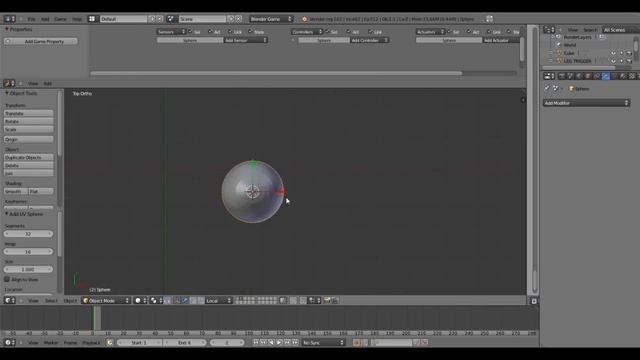Screen dimensions: 640x360
Task: Click Duplicate Objects button
Action: pos(29,157)
